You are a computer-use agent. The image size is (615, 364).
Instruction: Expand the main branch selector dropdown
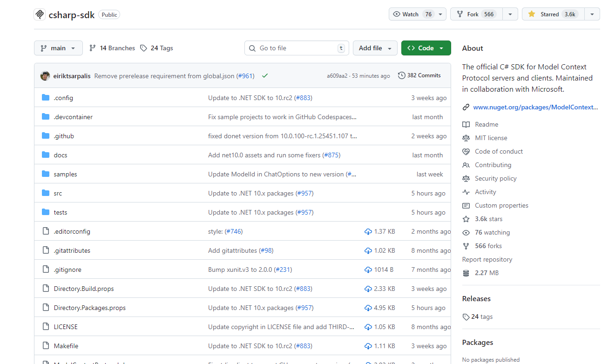click(x=58, y=48)
